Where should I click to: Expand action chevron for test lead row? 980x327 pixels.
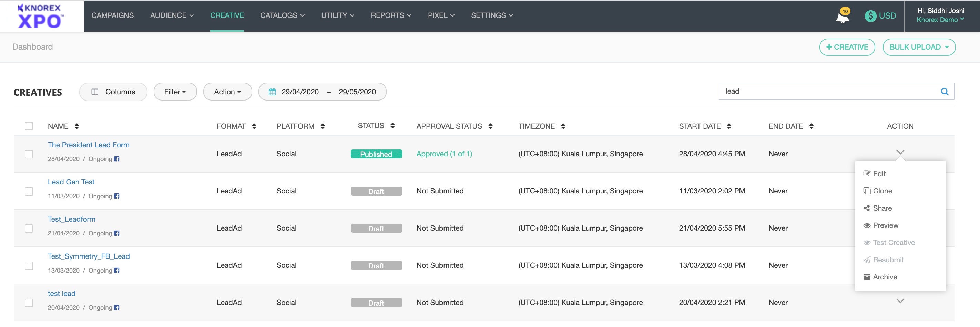tap(900, 301)
